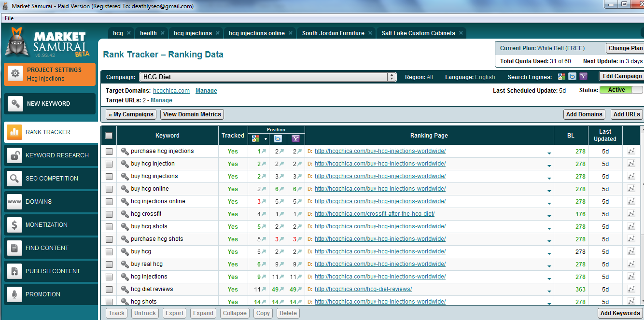
Task: Click the New Keyword key icon
Action: [x=15, y=103]
